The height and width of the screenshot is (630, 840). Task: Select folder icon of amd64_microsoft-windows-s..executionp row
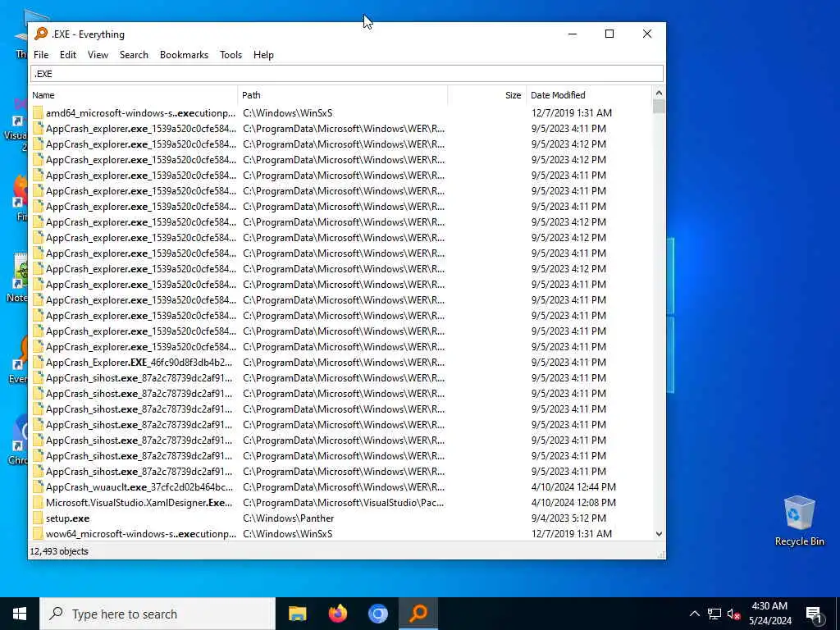pyautogui.click(x=38, y=113)
